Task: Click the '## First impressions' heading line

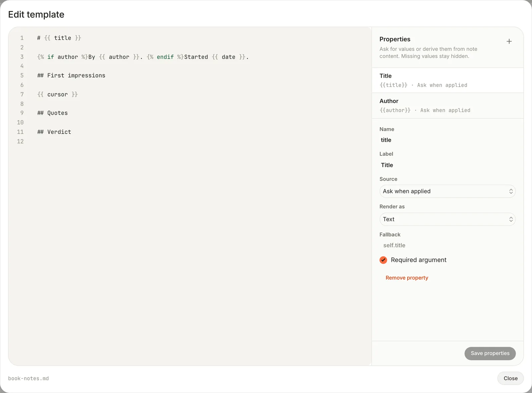Action: point(71,75)
